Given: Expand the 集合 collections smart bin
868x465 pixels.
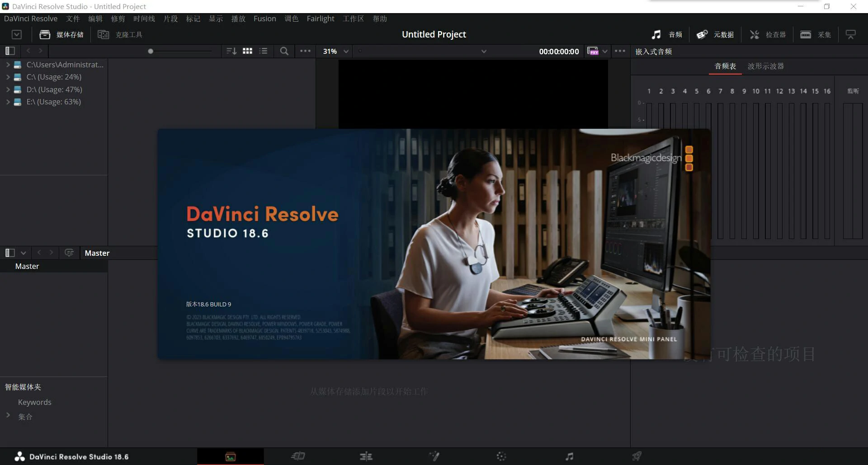Looking at the screenshot, I should [8, 415].
